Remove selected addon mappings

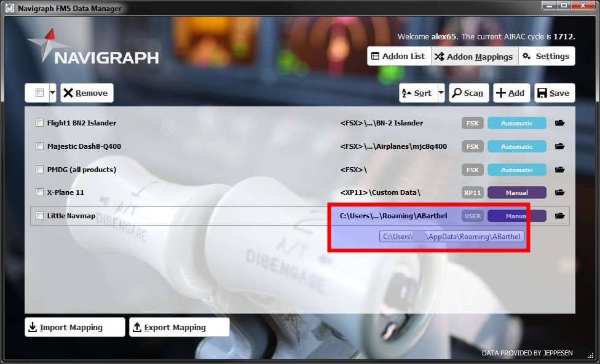click(87, 93)
